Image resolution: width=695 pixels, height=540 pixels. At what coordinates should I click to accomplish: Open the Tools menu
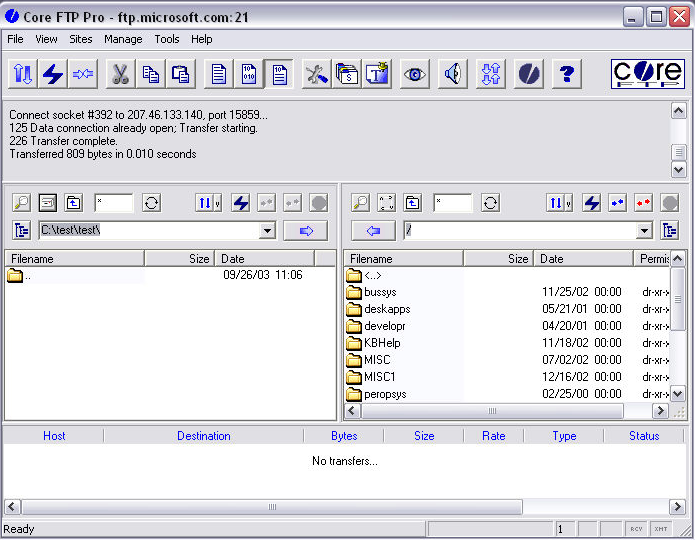tap(167, 39)
